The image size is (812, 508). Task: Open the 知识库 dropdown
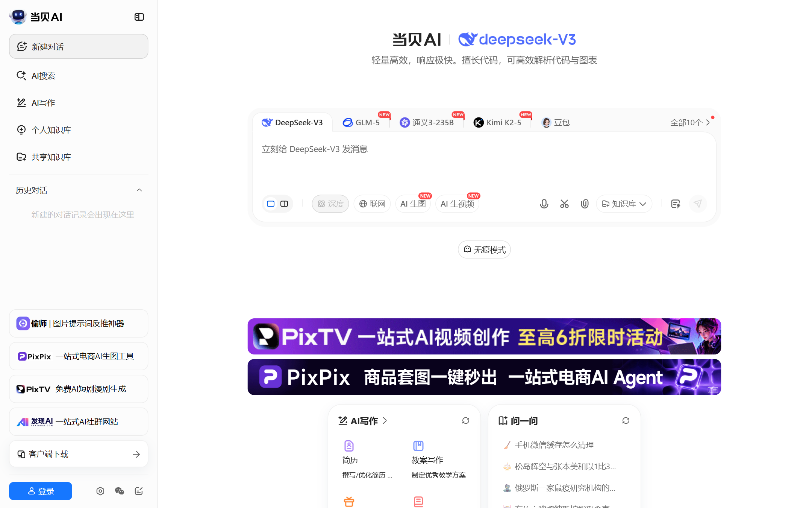tap(624, 204)
